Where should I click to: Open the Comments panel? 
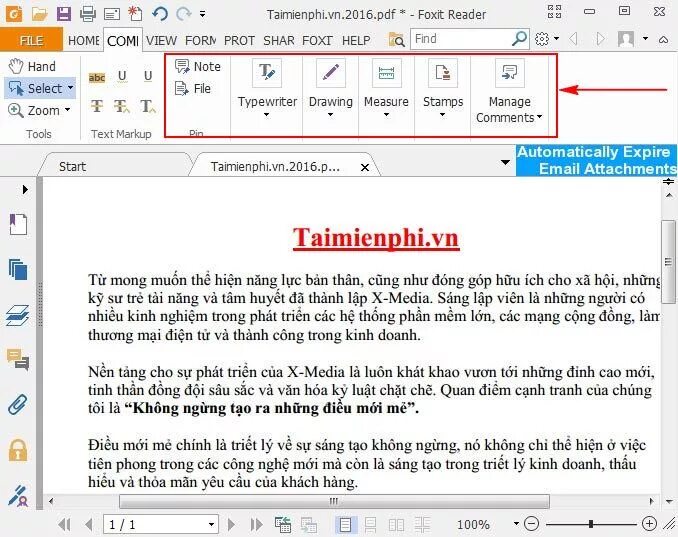pyautogui.click(x=18, y=360)
